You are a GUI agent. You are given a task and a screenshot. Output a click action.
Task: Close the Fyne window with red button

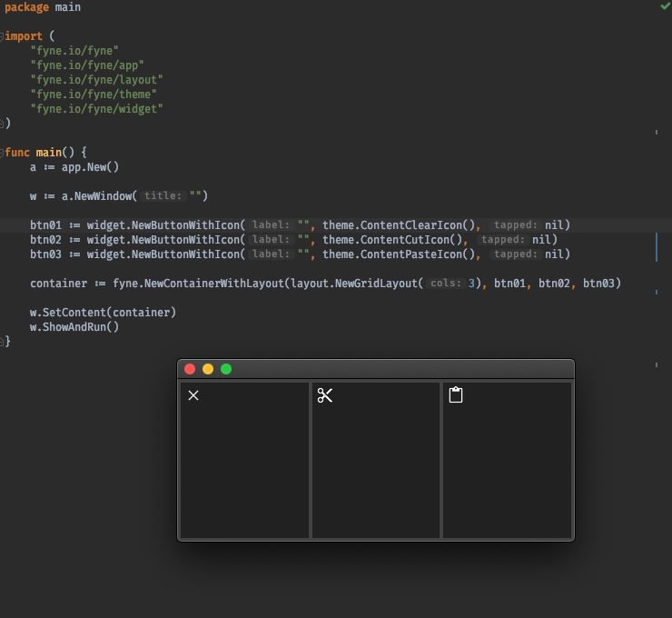[x=190, y=369]
